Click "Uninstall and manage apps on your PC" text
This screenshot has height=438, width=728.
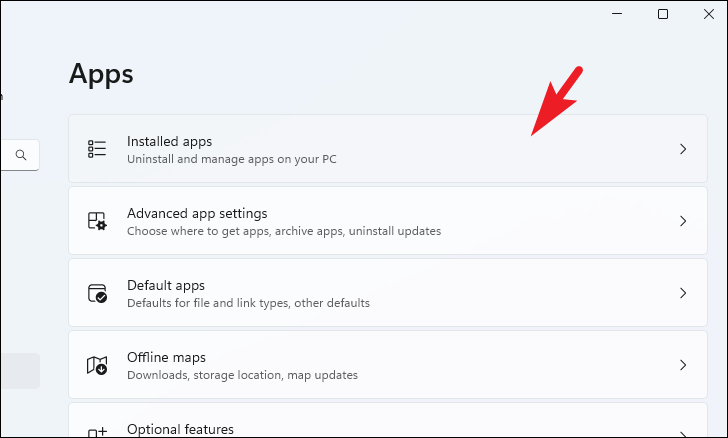click(232, 159)
